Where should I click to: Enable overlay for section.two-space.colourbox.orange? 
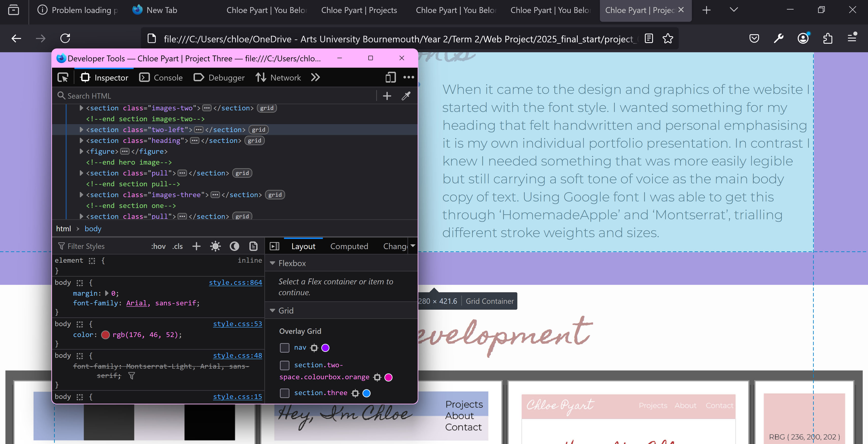[x=285, y=365]
